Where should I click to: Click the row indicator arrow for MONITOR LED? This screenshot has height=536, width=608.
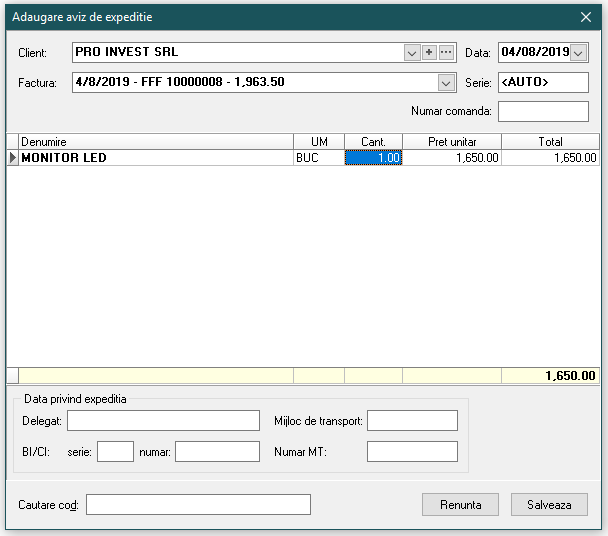(12, 158)
